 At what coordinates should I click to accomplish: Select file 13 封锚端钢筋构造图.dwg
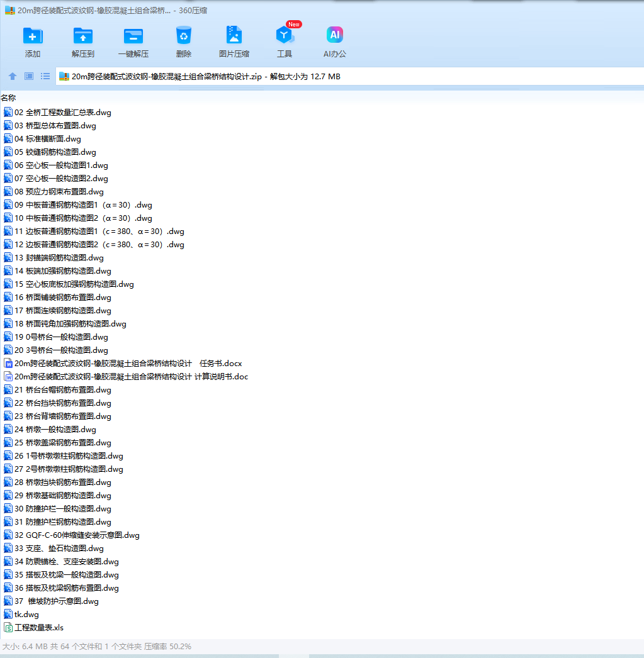tap(54, 258)
